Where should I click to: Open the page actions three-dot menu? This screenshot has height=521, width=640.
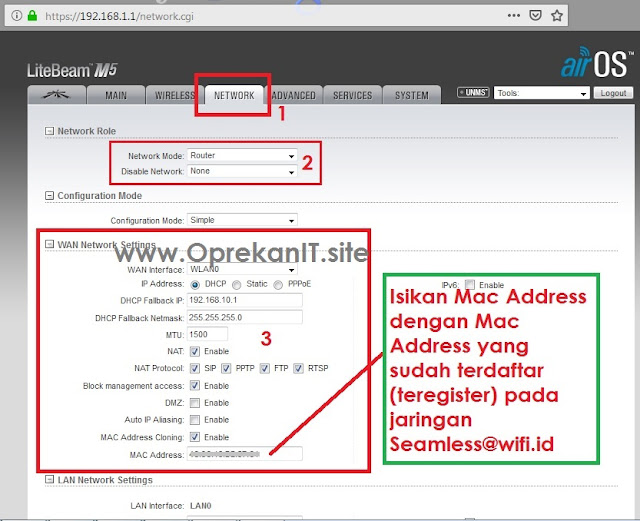click(x=513, y=16)
